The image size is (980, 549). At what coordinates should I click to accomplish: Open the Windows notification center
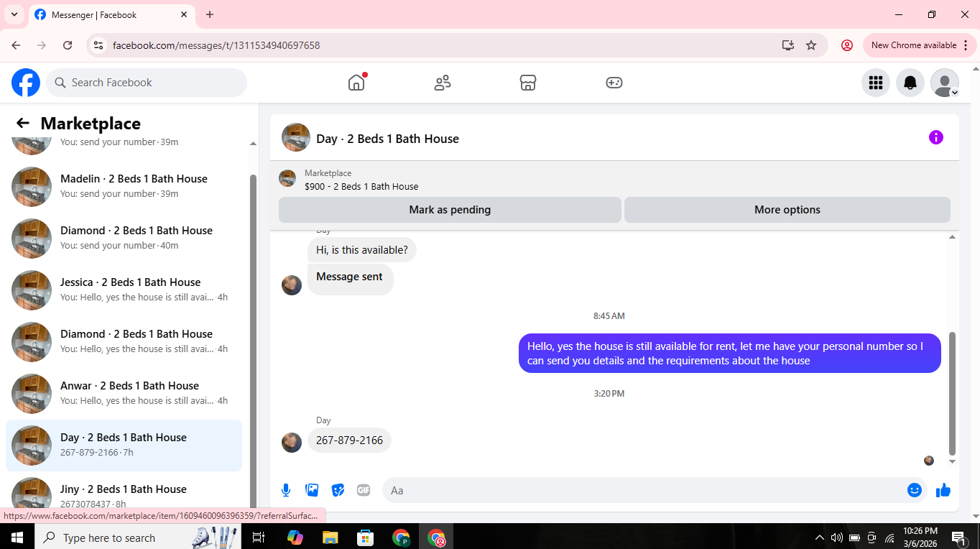pyautogui.click(x=958, y=538)
